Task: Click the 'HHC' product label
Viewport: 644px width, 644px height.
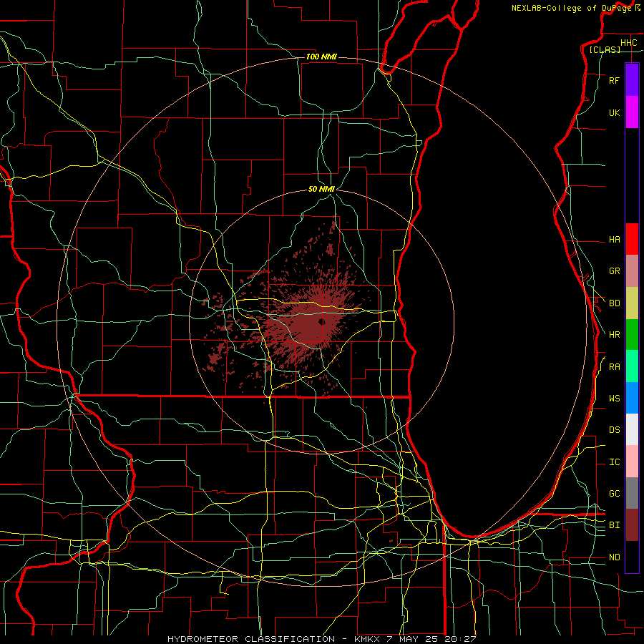Action: (628, 43)
